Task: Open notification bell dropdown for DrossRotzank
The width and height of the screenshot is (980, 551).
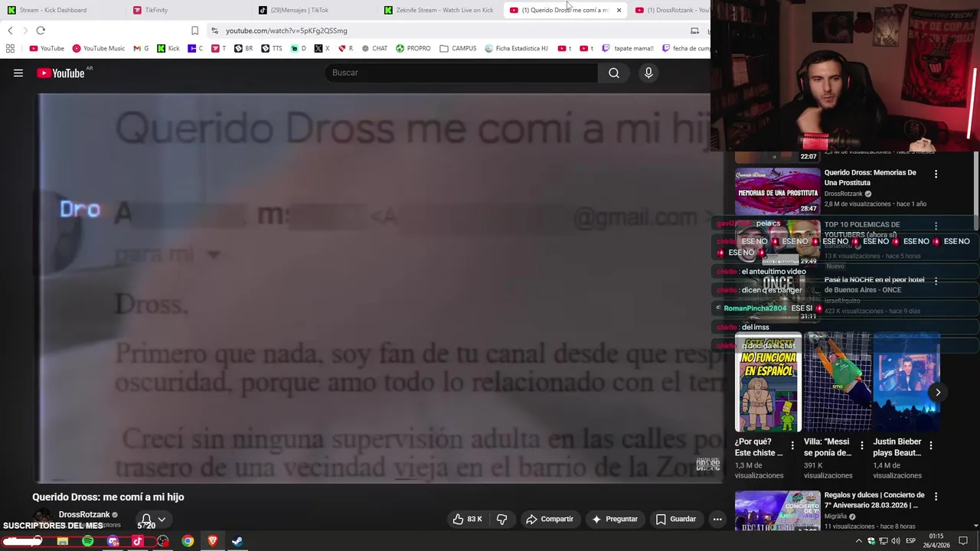Action: [x=152, y=520]
